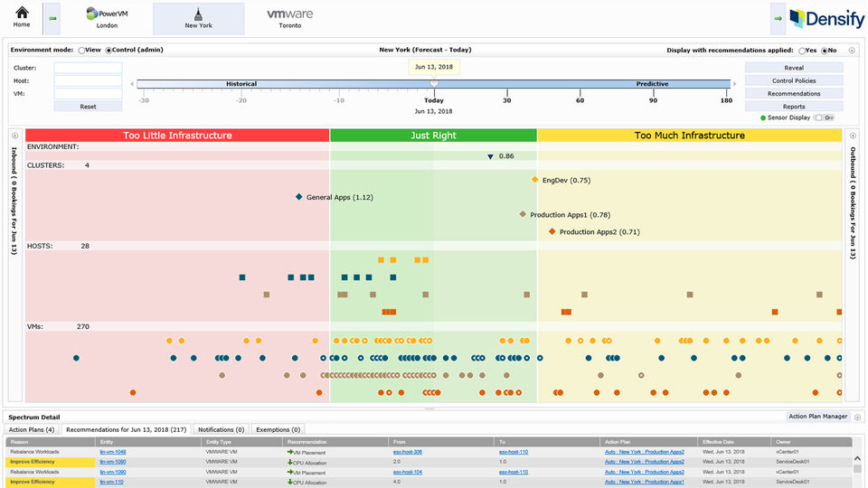
Task: Select the EngDev cluster diamond marker
Action: point(534,179)
